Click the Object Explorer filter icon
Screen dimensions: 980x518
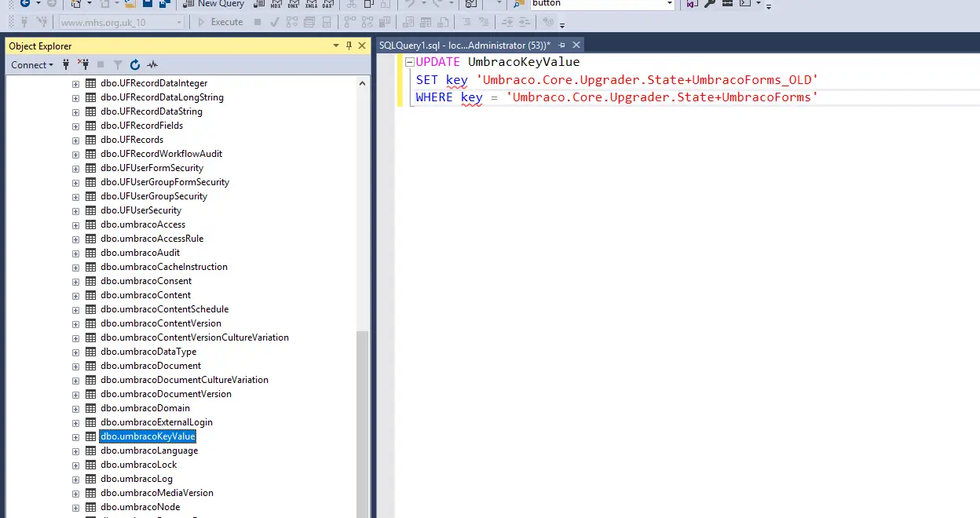pos(118,65)
